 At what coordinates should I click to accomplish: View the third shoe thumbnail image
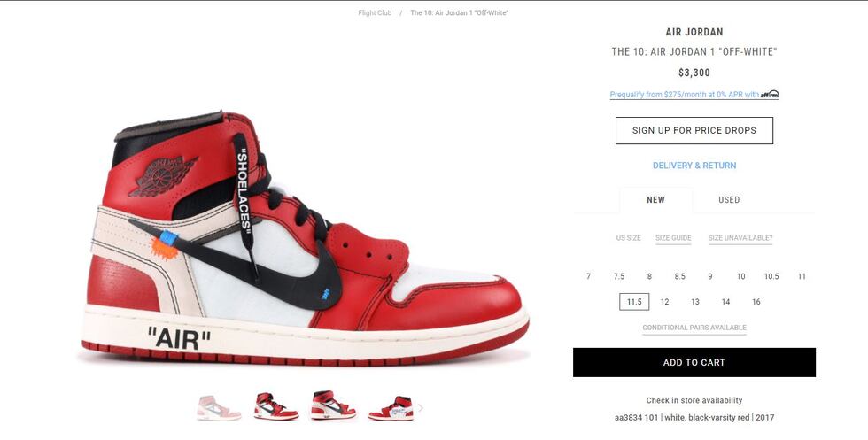pos(333,405)
